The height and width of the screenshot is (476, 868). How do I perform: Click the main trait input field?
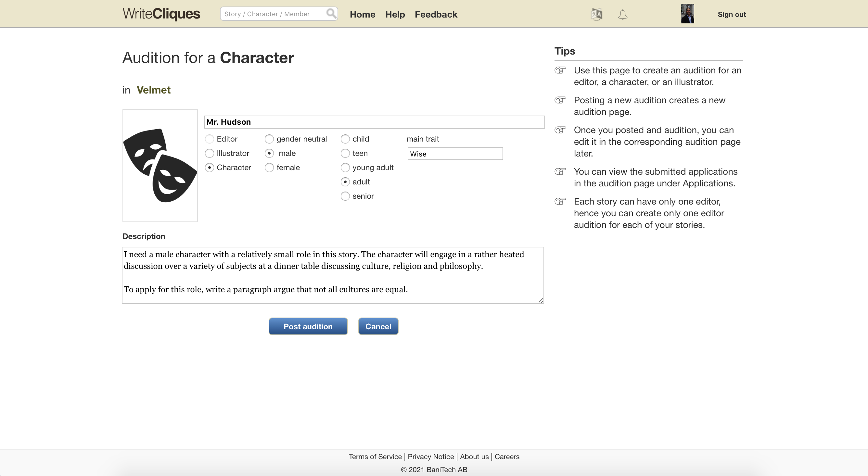pos(455,154)
